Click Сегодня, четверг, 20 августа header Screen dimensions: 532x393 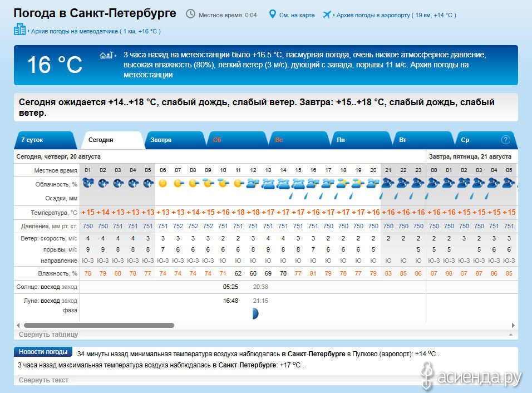pos(58,156)
